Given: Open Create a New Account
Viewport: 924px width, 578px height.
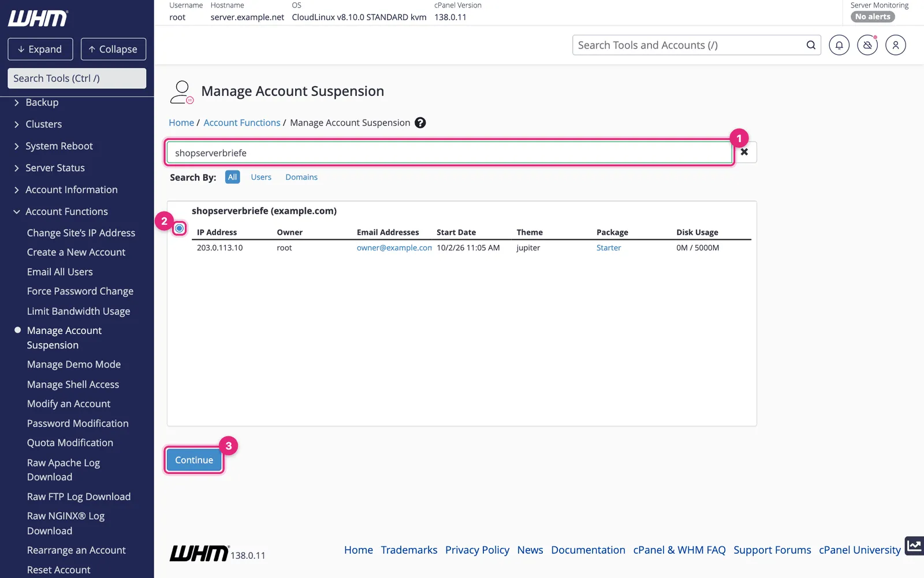Looking at the screenshot, I should [76, 253].
